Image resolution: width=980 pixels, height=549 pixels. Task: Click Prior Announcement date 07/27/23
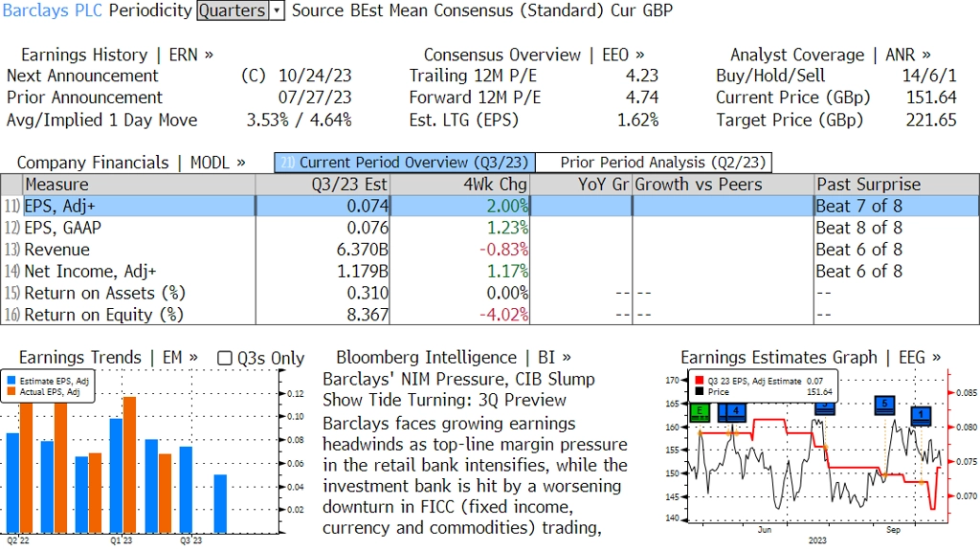point(315,98)
